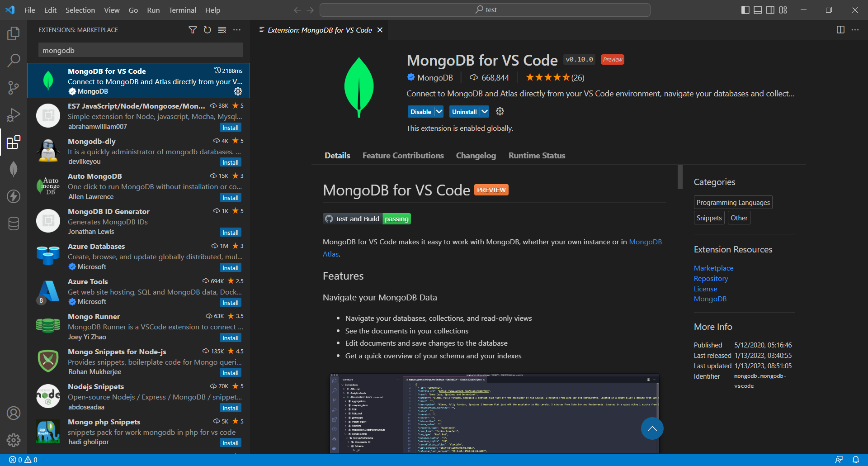
Task: Select Azure Tools in the extension list
Action: click(x=138, y=292)
